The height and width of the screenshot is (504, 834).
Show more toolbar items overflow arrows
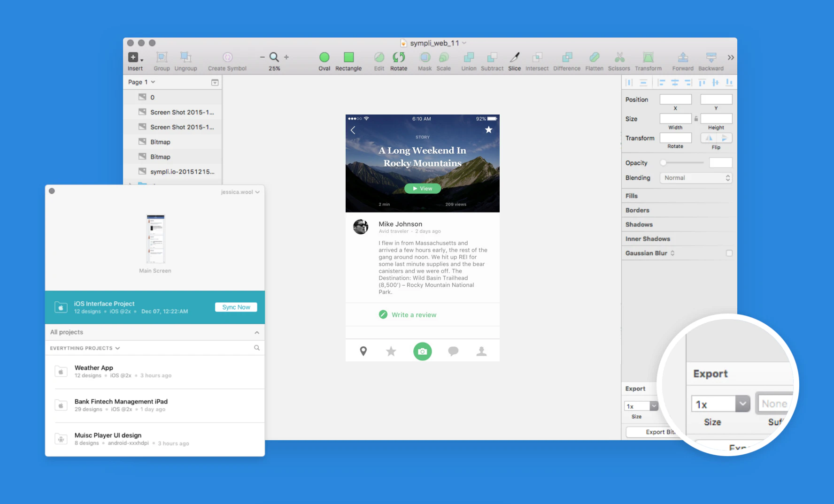click(731, 57)
